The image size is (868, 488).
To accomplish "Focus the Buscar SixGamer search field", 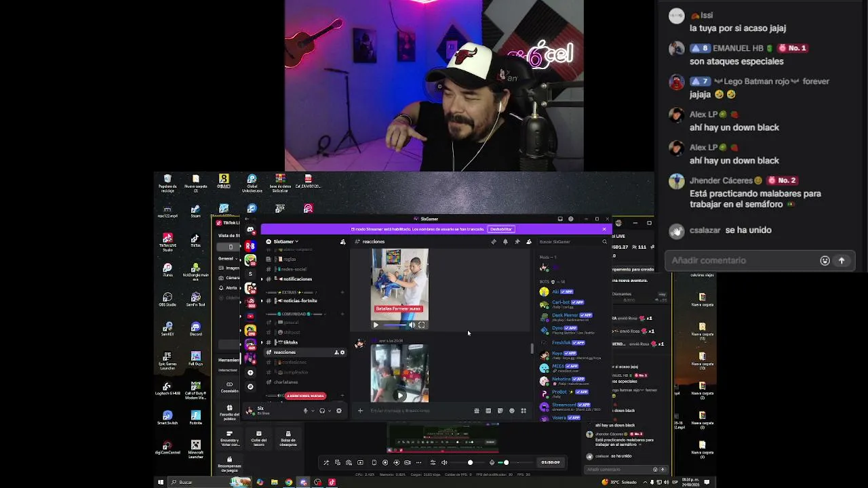I will [574, 241].
